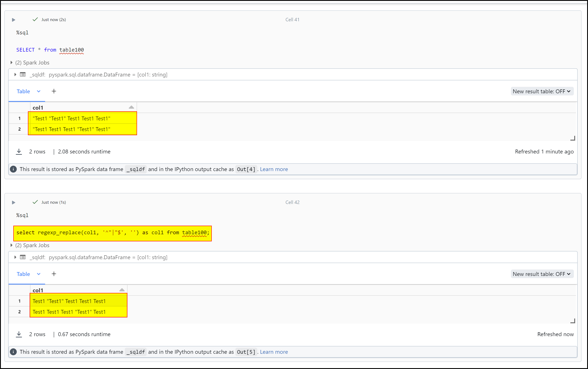Viewport: 588px width, 369px height.
Task: Open Learn more link under Cell 42
Action: click(x=274, y=352)
